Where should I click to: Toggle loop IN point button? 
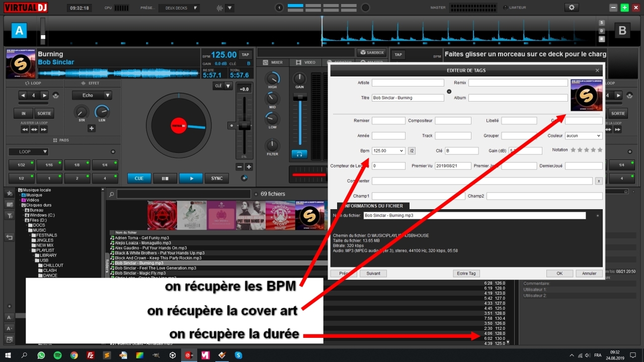tap(23, 113)
